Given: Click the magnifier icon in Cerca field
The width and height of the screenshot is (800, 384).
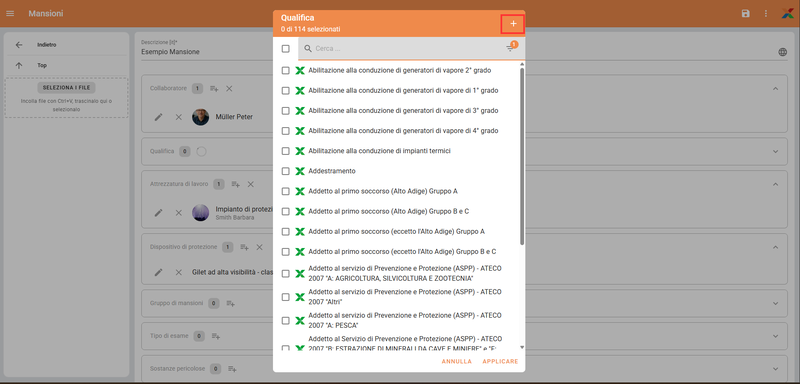Looking at the screenshot, I should click(308, 48).
